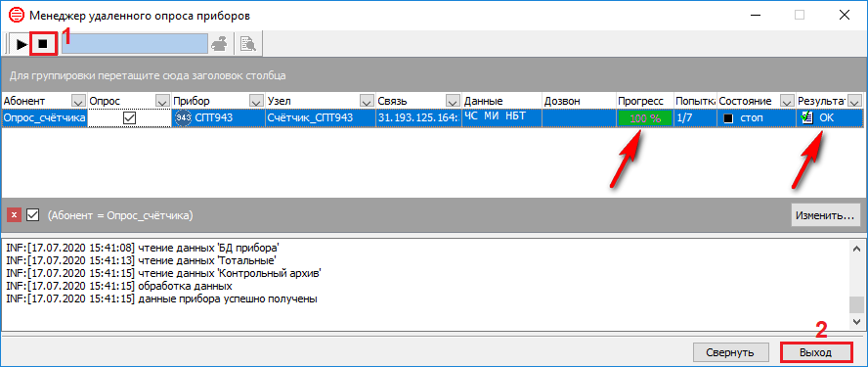Click log line 'чтение данных Тотальные'
Viewport: 868px width, 367px height.
141,259
